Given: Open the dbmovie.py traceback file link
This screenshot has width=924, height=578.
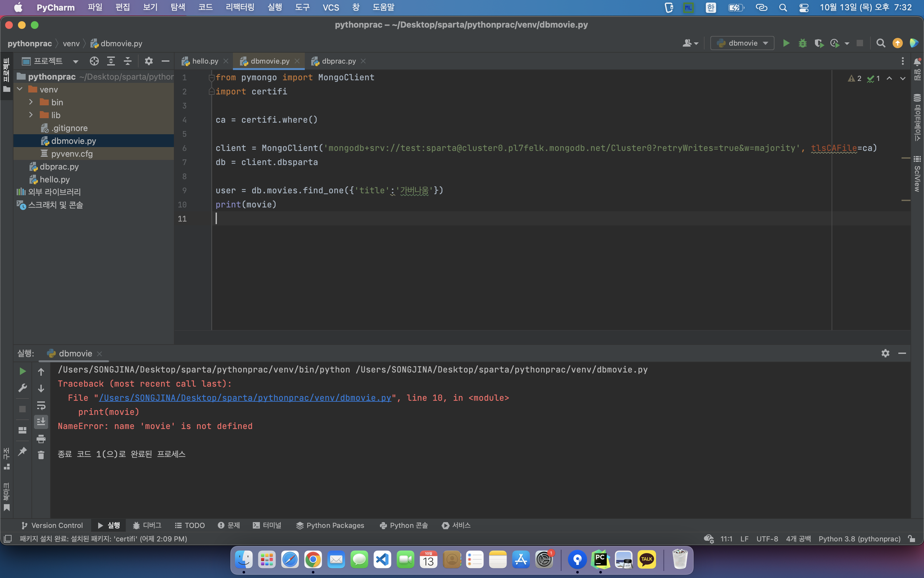Looking at the screenshot, I should (x=245, y=398).
